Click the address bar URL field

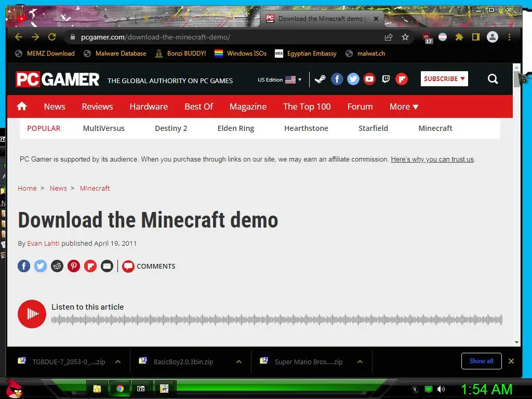point(224,37)
